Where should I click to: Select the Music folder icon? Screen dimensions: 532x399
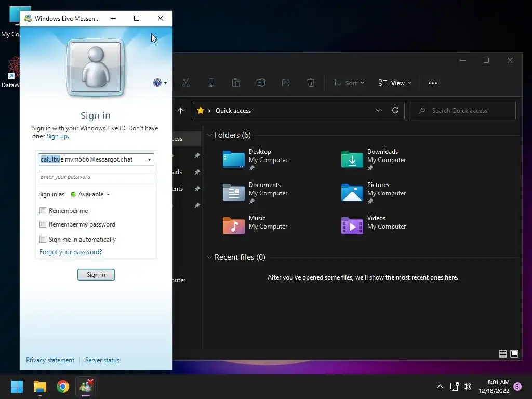click(233, 225)
